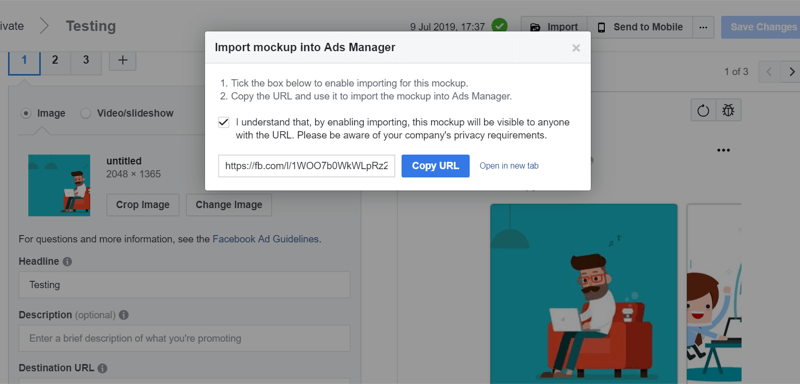This screenshot has height=384, width=800.
Task: Click the Destination URL info icon
Action: point(103,368)
